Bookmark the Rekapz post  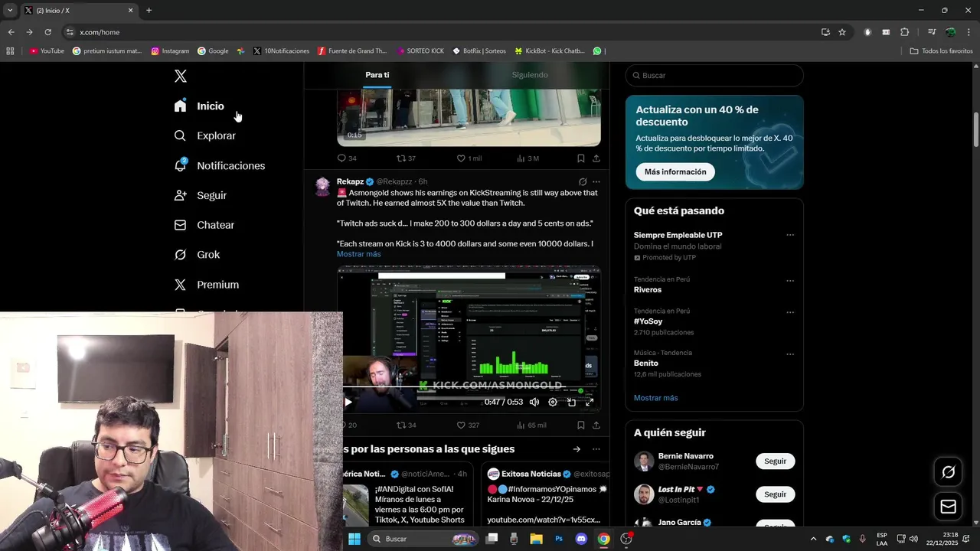[x=581, y=425]
